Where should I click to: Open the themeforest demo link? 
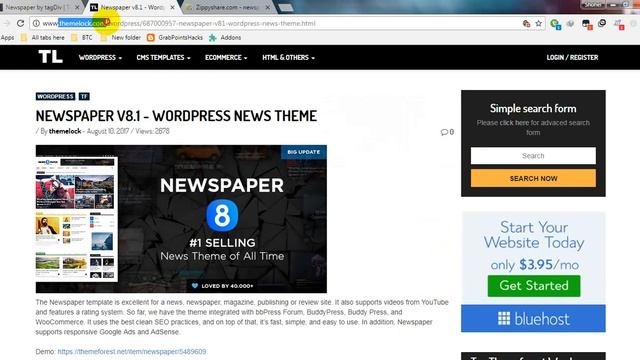point(132,351)
